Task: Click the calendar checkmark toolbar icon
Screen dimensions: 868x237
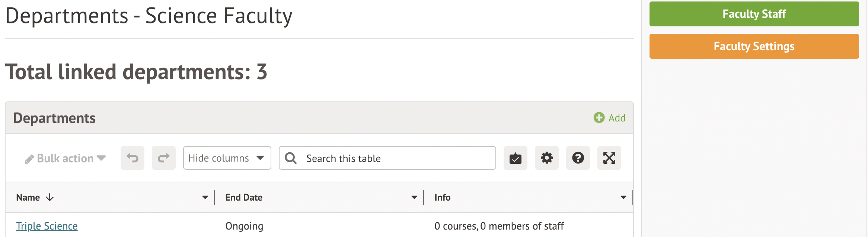Action: (515, 158)
